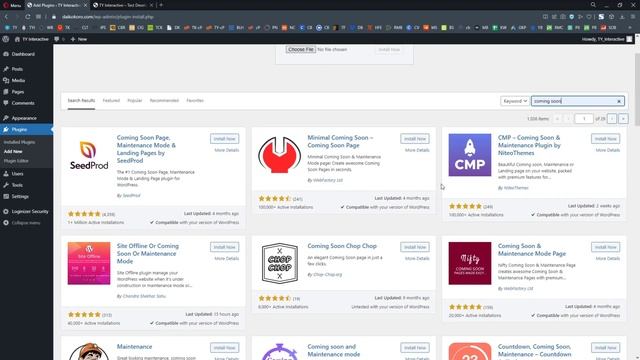
Task: Install the Maintenance plugin
Action: click(x=224, y=348)
